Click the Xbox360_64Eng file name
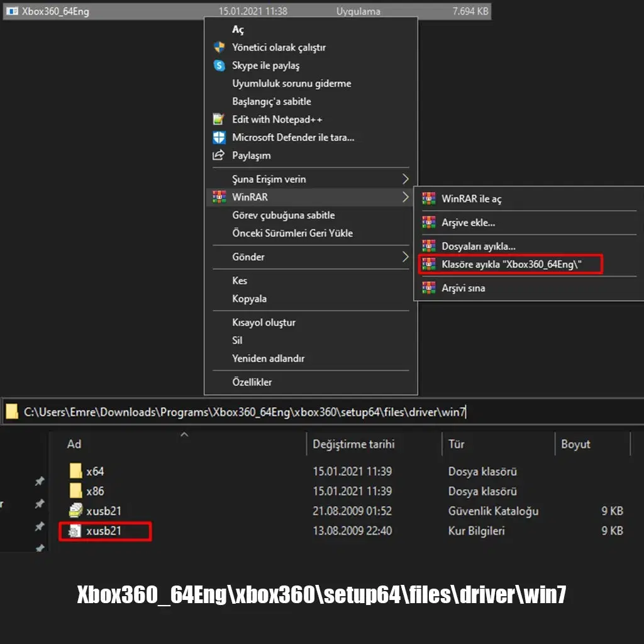 click(x=55, y=11)
